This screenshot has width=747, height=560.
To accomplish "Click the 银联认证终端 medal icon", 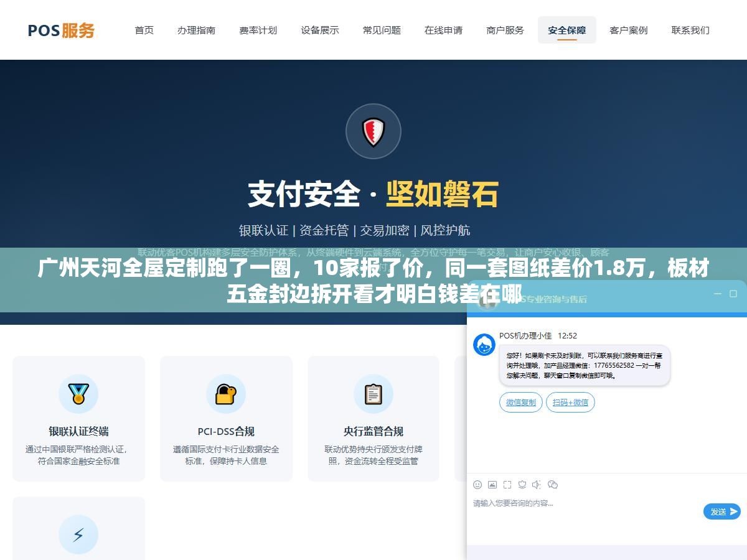I will coord(78,394).
